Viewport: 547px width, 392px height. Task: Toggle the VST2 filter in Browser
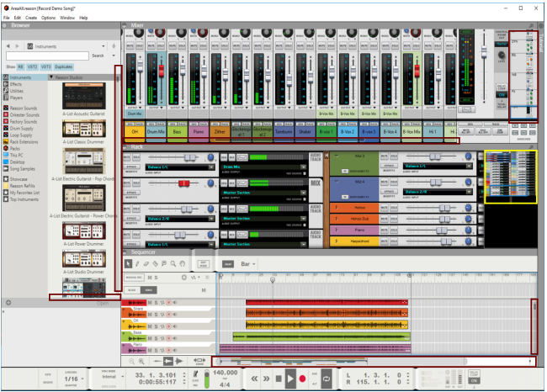point(32,67)
